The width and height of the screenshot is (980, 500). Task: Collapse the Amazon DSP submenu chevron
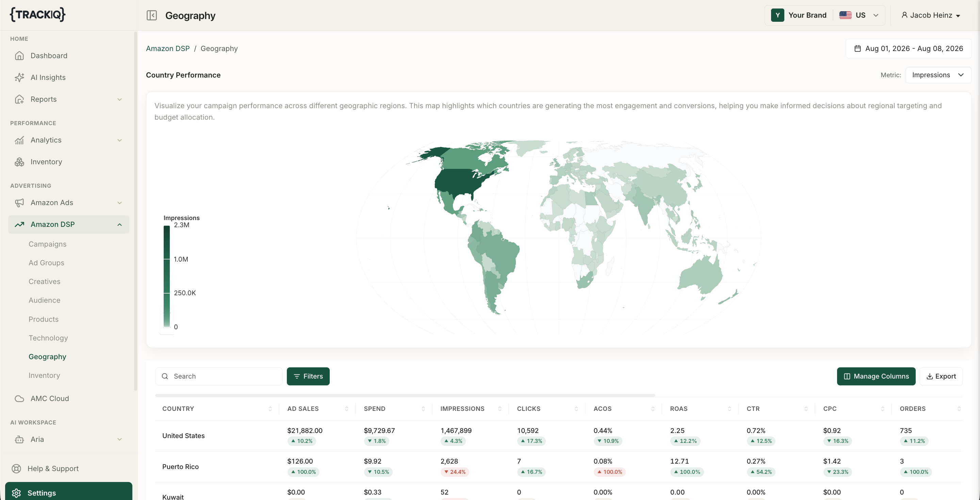pos(119,224)
